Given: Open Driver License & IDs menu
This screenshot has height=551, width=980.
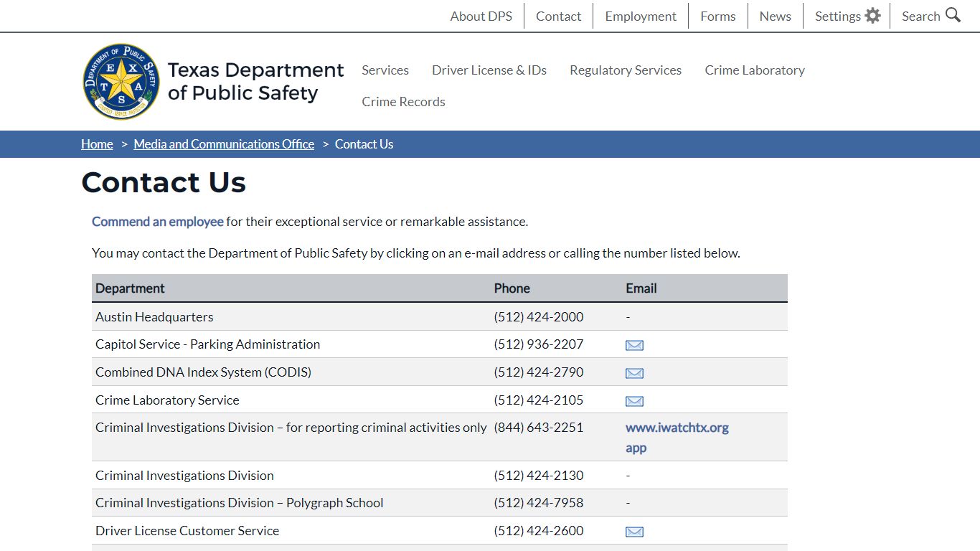Looking at the screenshot, I should tap(489, 70).
